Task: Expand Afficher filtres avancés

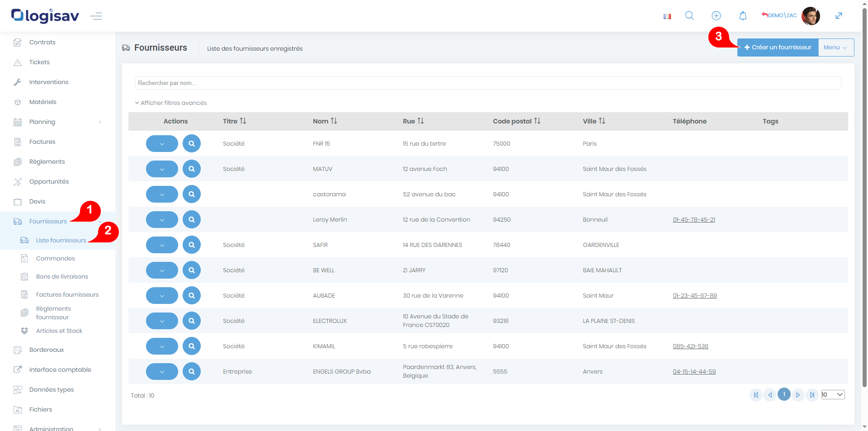Action: pyautogui.click(x=171, y=103)
